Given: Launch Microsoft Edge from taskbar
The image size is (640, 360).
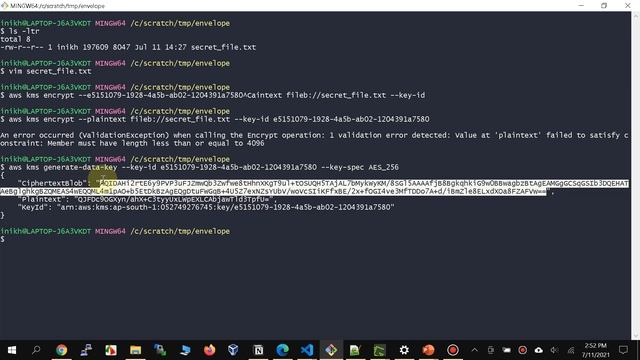Looking at the screenshot, I should click(282, 350).
